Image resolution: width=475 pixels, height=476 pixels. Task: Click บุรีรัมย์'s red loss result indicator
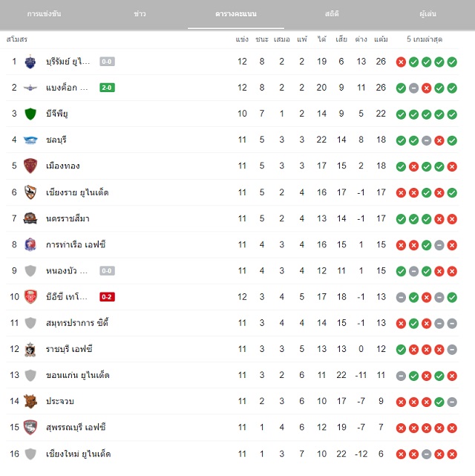pos(401,62)
